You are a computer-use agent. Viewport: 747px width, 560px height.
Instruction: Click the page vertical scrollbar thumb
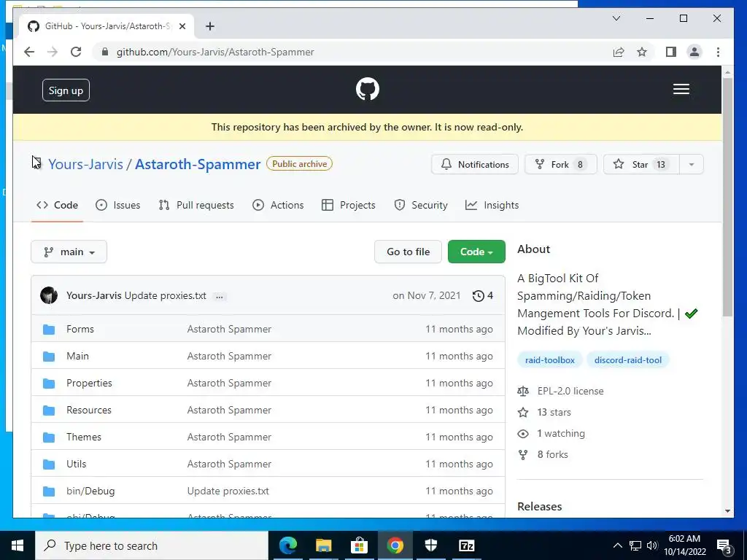[x=727, y=196]
